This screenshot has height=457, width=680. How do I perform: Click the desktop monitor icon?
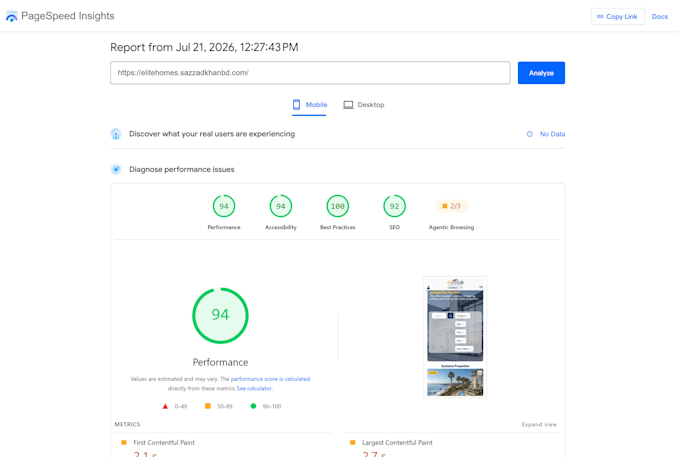pyautogui.click(x=348, y=105)
